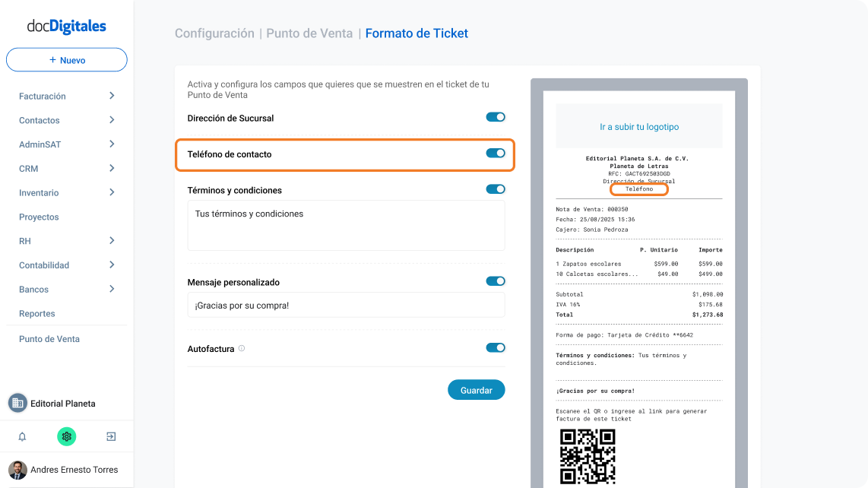
Task: Click the Términos y condiciones text area
Action: [x=346, y=226]
